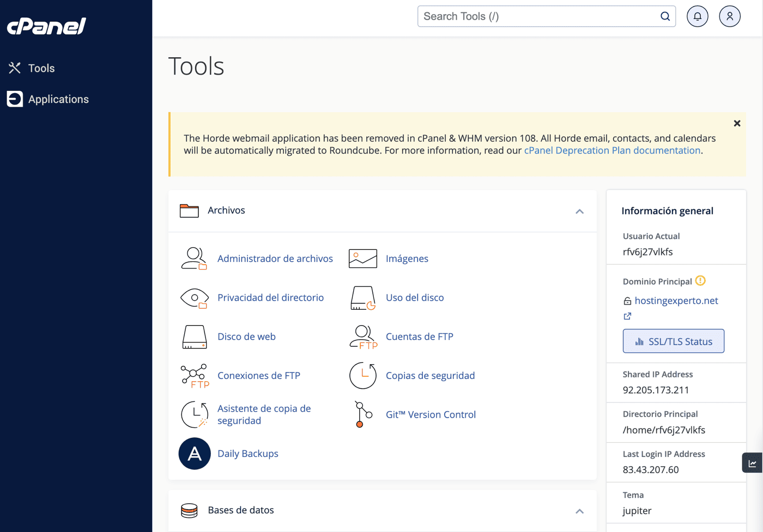Viewport: 763px width, 532px height.
Task: Click the theme value jupiter
Action: pos(637,511)
